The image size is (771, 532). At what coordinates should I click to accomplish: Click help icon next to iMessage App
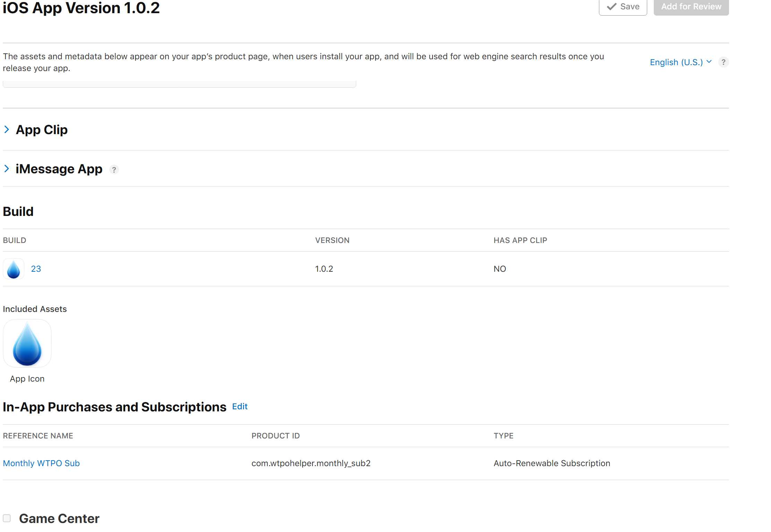coord(114,169)
